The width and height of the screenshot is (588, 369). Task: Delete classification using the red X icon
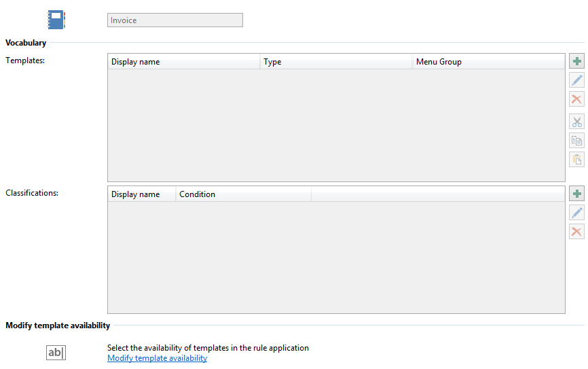(576, 232)
